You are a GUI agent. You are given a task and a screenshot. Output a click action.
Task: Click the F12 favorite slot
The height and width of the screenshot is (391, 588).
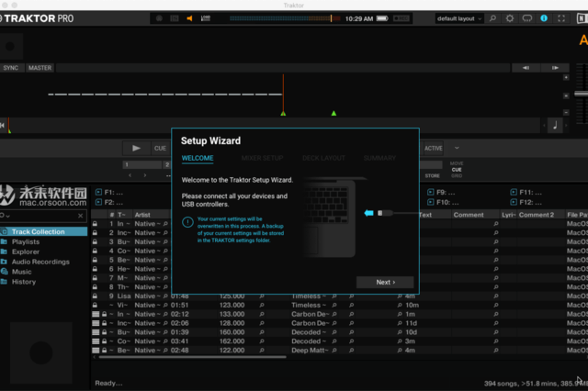tap(526, 202)
